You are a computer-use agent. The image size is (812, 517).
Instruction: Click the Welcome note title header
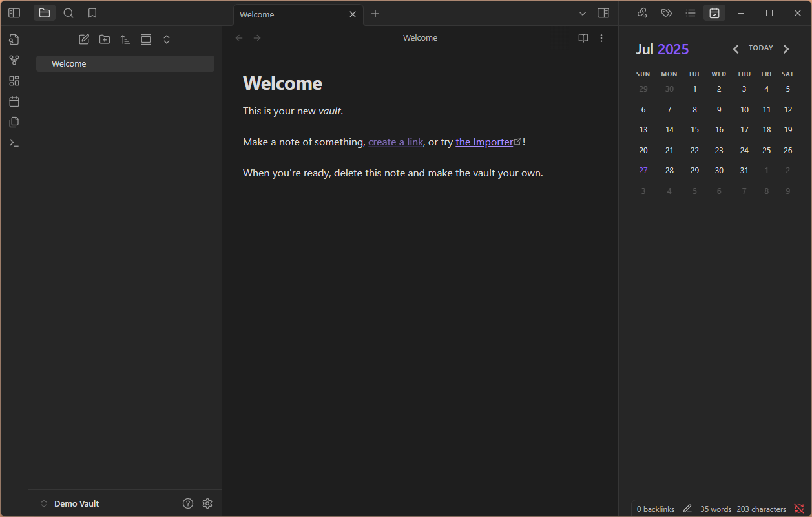pyautogui.click(x=421, y=38)
